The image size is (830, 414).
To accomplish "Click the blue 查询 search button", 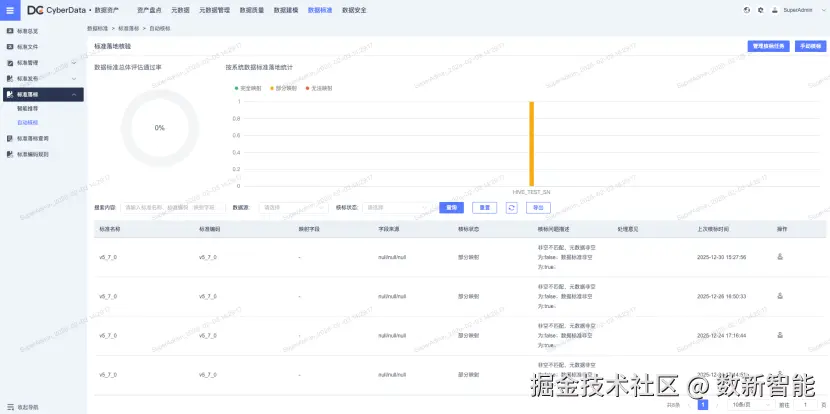I will pyautogui.click(x=452, y=208).
